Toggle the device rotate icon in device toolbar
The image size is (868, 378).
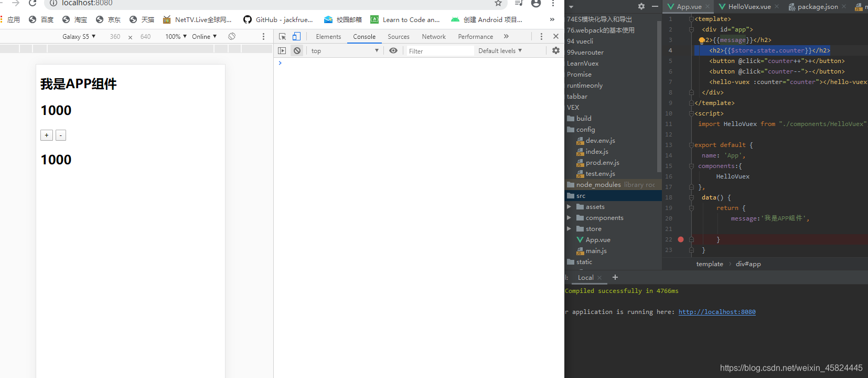point(232,36)
